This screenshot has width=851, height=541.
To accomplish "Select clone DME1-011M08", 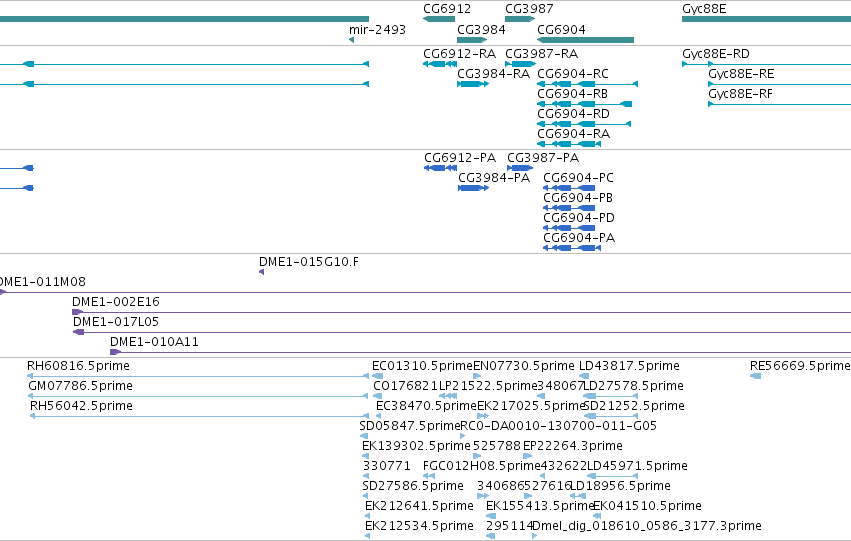I will pos(426,292).
